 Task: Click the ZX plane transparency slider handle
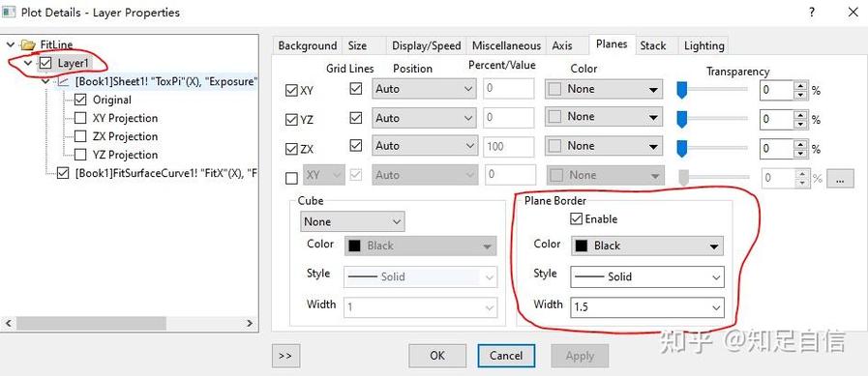pos(682,148)
